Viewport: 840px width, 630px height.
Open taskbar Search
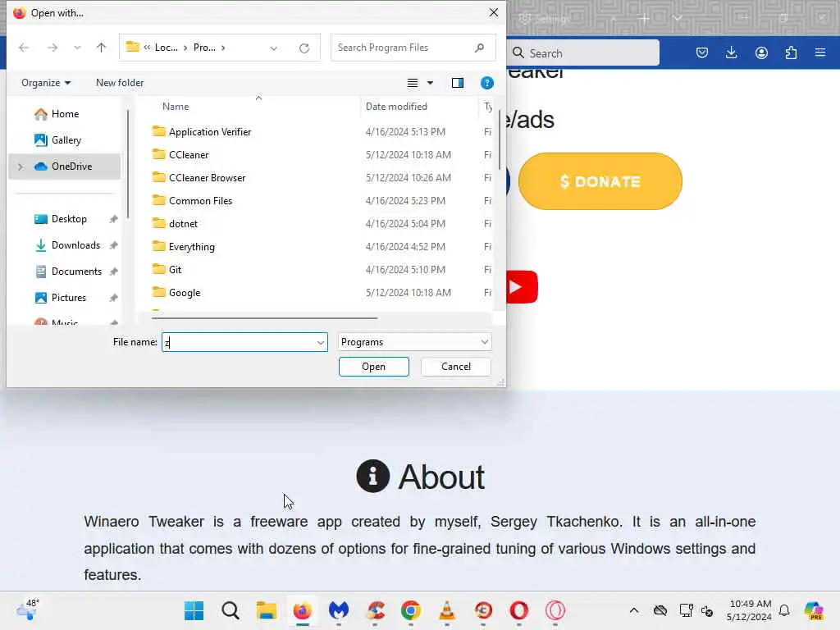point(231,610)
